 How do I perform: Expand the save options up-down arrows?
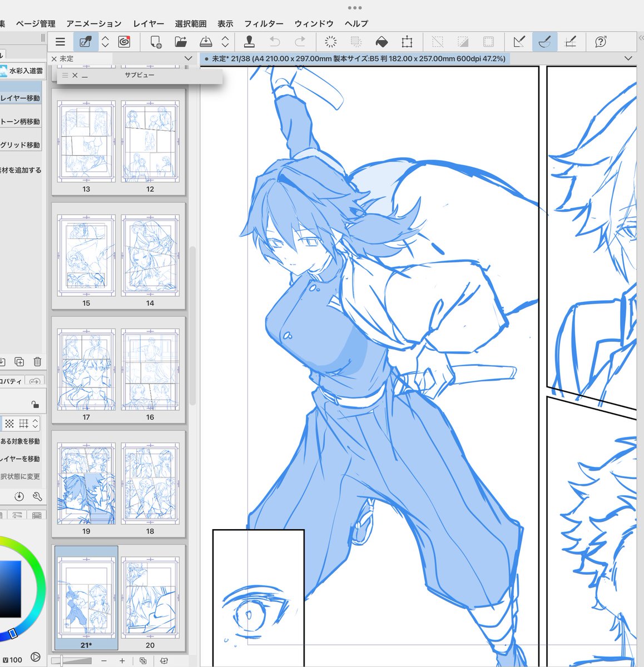click(225, 42)
